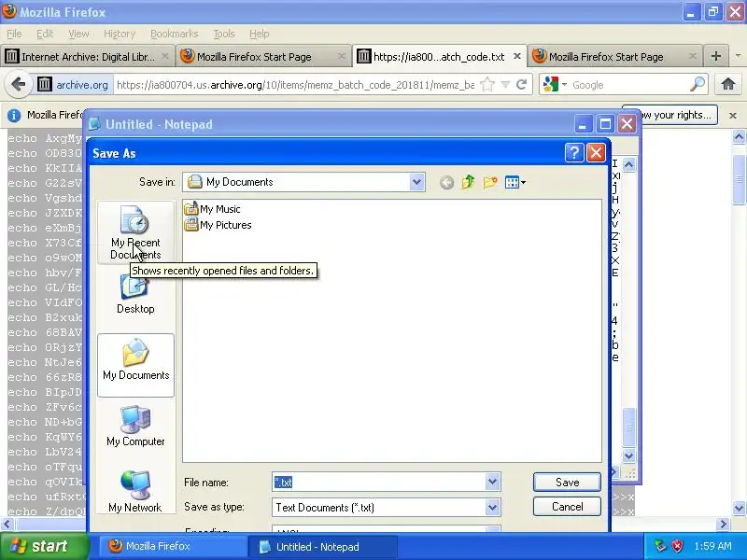
Task: Select Desktop in the places bar
Action: (x=135, y=296)
